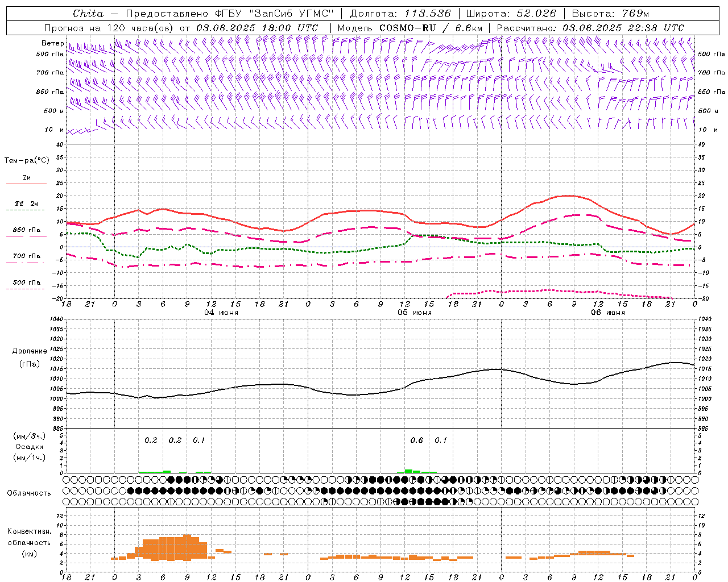This screenshot has width=728, height=582.
Task: Click the "Модель COSMO-RU / 6.6км" text
Action: tap(410, 28)
